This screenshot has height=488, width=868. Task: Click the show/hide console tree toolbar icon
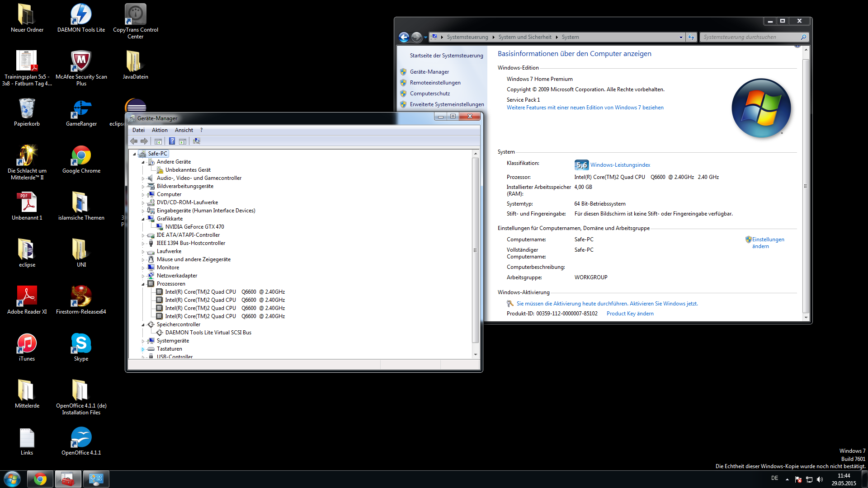coord(158,141)
